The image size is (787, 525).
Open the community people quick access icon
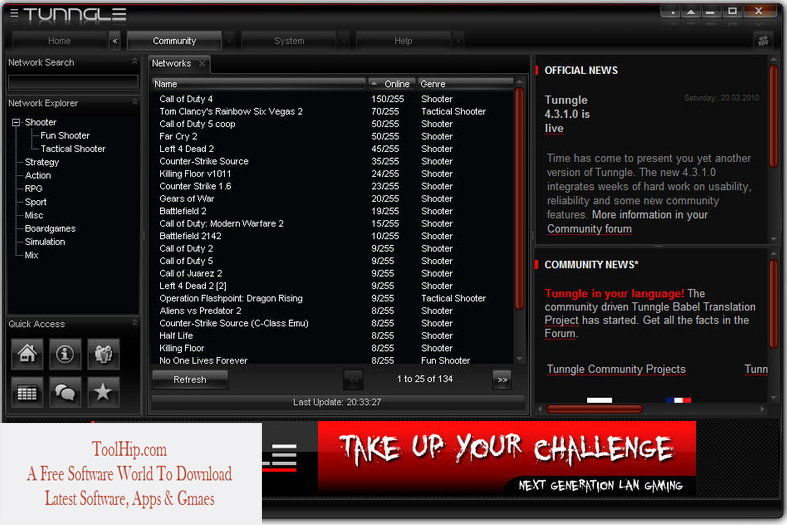click(x=103, y=354)
